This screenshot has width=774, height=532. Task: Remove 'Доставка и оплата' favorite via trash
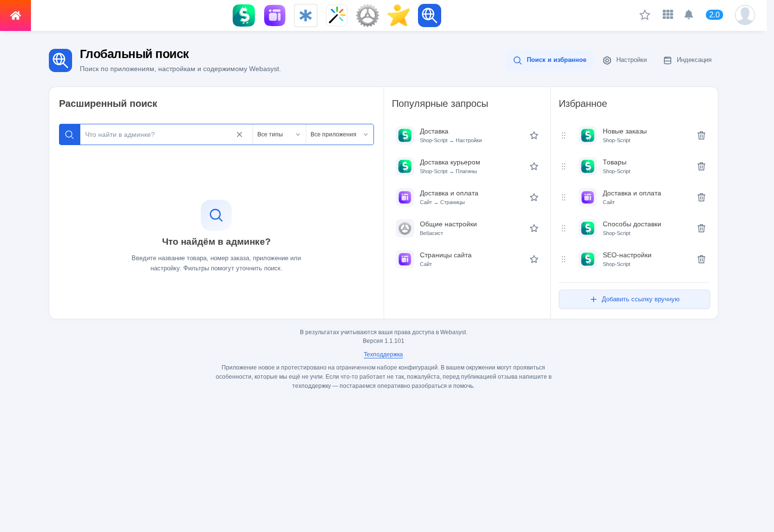[701, 197]
